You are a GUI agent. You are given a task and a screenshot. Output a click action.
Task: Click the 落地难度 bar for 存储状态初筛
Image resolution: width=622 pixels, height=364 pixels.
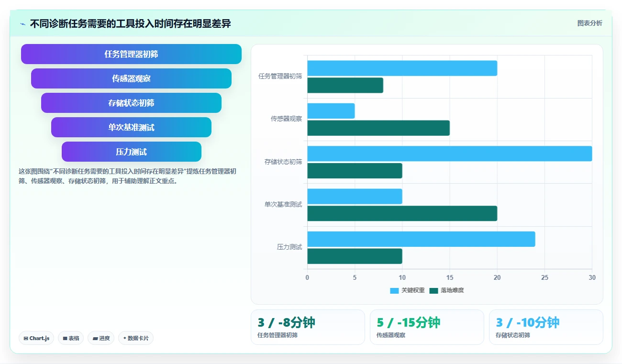(355, 171)
